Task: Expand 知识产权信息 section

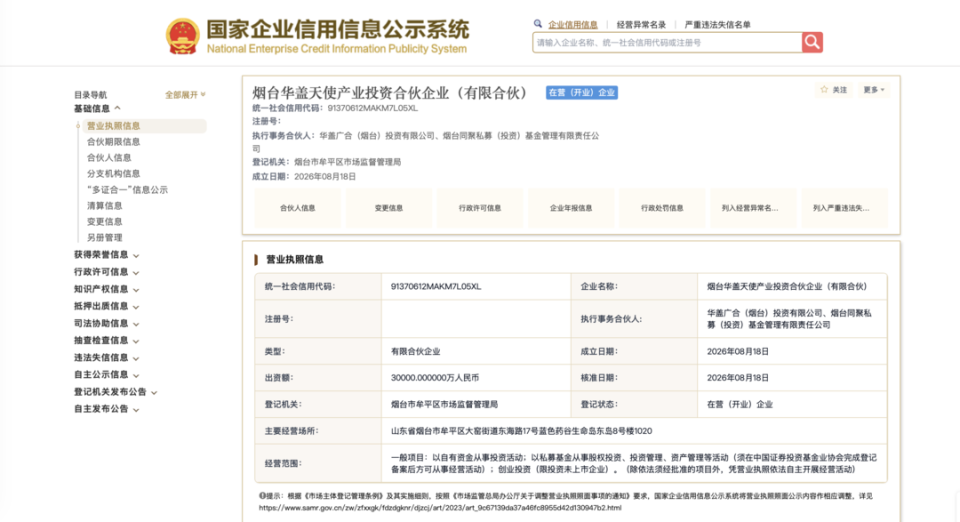Action: (x=107, y=289)
